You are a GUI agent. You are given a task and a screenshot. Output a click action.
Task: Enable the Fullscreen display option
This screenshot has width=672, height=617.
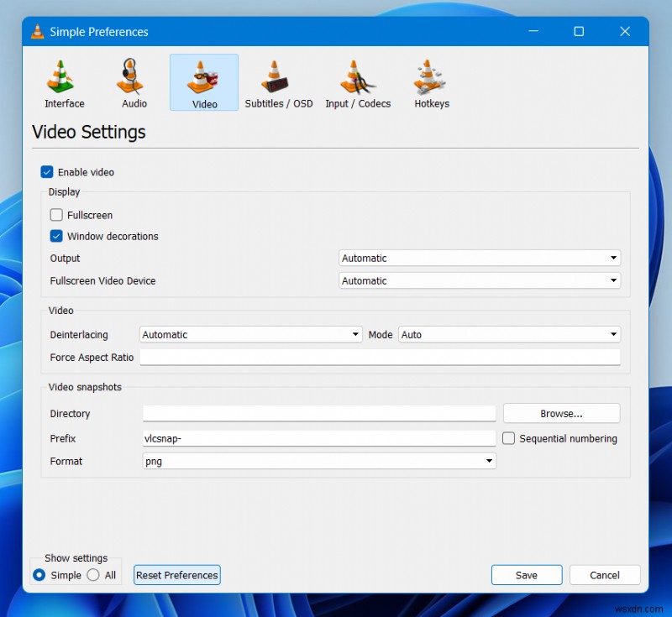[x=55, y=215]
